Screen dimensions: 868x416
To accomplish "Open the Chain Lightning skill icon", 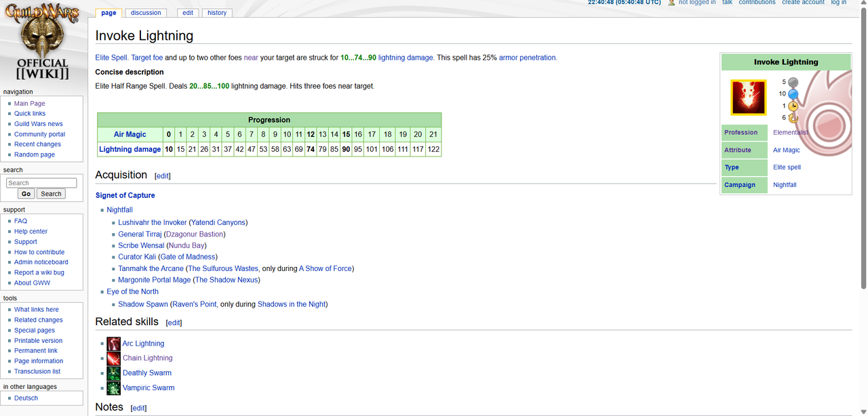I will pos(113,358).
